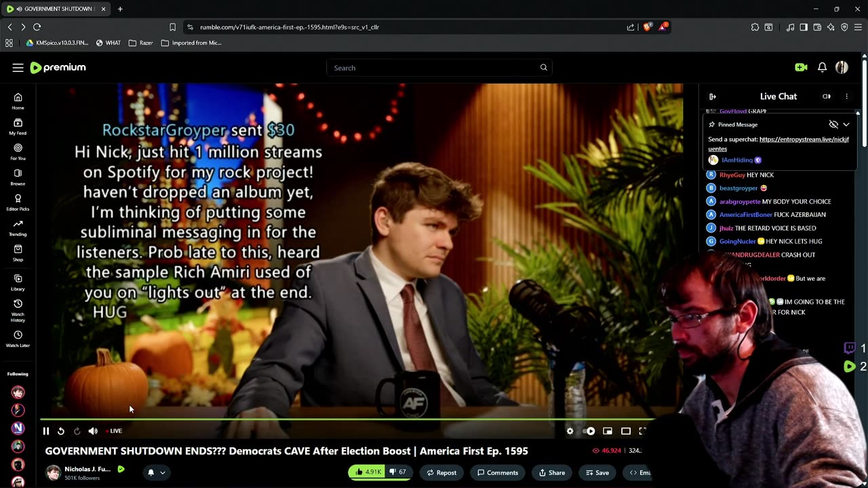Open video player settings gear

click(570, 431)
